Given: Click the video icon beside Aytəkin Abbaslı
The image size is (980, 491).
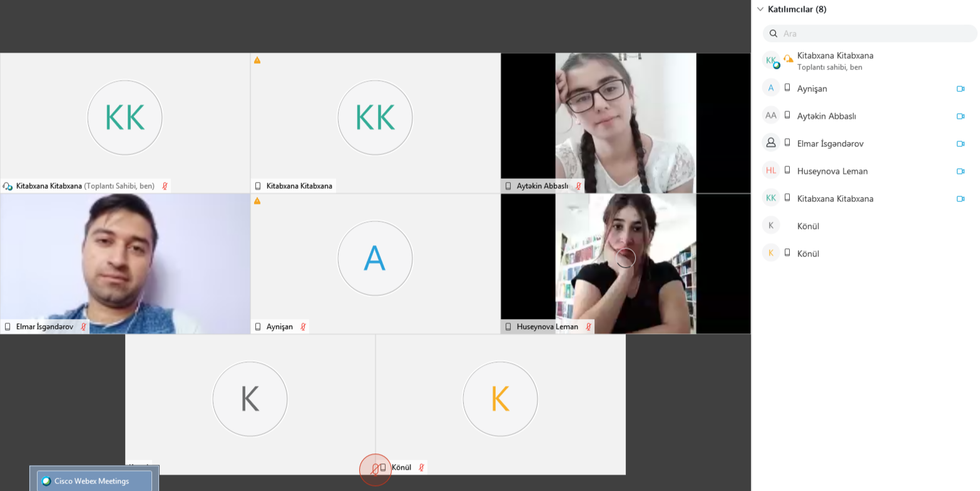Looking at the screenshot, I should click(960, 116).
